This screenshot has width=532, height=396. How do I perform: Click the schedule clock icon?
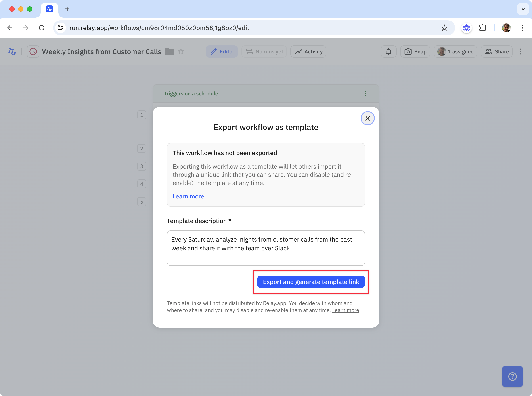pos(33,51)
